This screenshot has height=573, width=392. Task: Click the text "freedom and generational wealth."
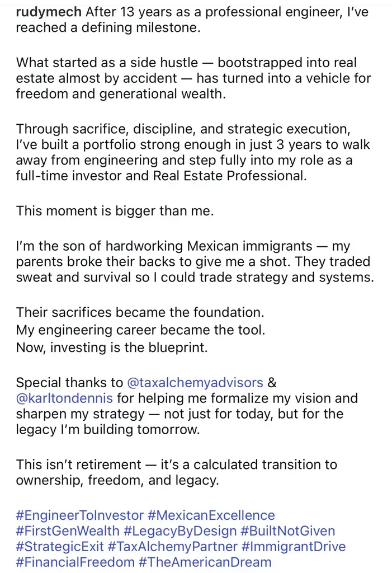[121, 94]
